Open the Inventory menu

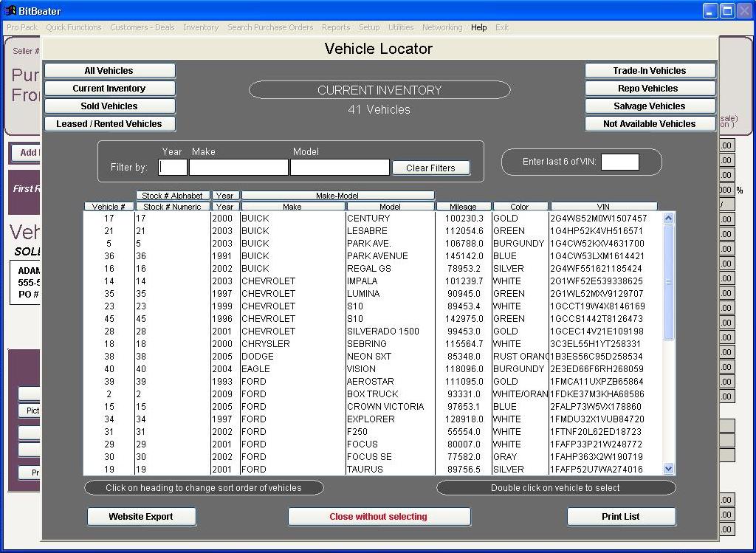pos(200,27)
